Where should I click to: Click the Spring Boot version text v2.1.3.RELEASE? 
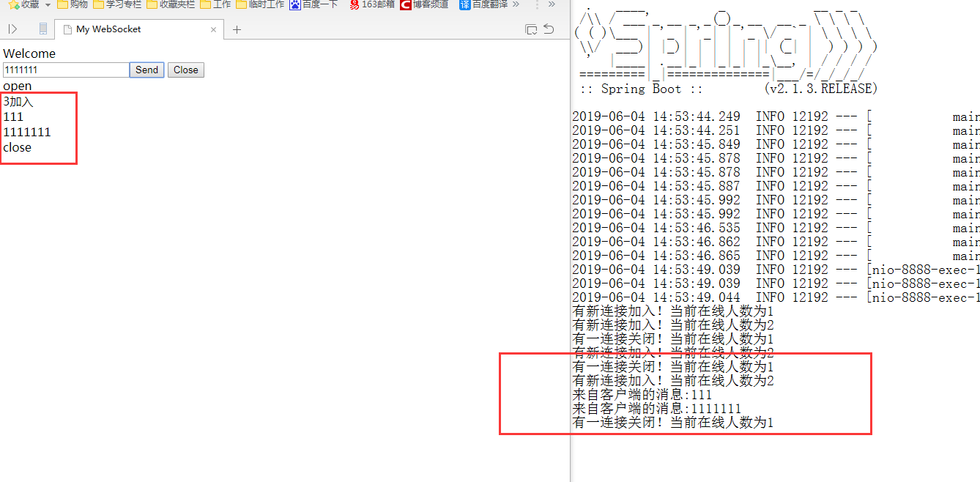point(820,89)
